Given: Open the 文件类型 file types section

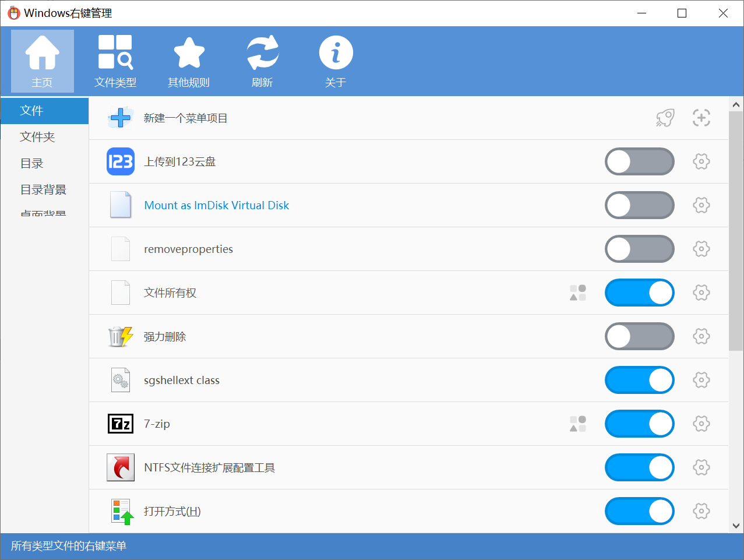Looking at the screenshot, I should click(x=115, y=61).
